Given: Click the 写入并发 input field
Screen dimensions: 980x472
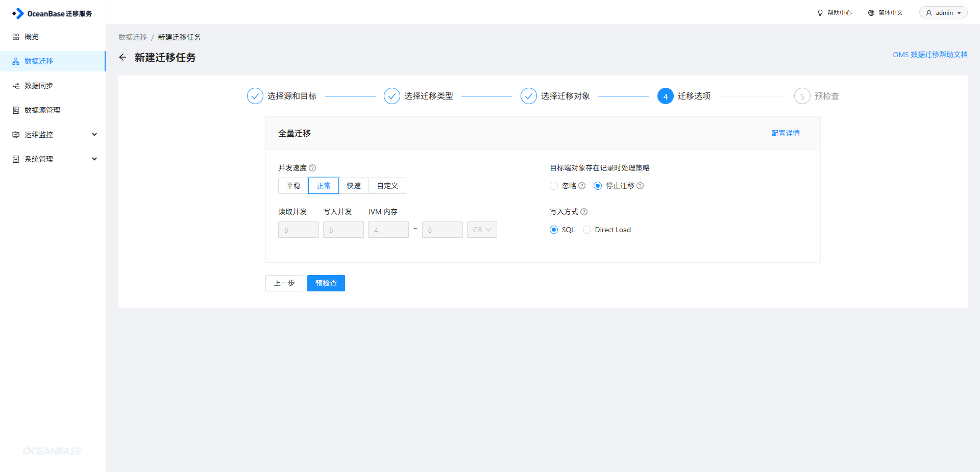Looking at the screenshot, I should (x=344, y=230).
